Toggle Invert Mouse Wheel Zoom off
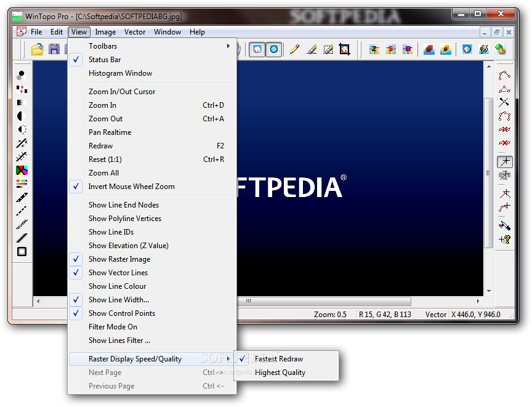The image size is (532, 407). point(152,187)
